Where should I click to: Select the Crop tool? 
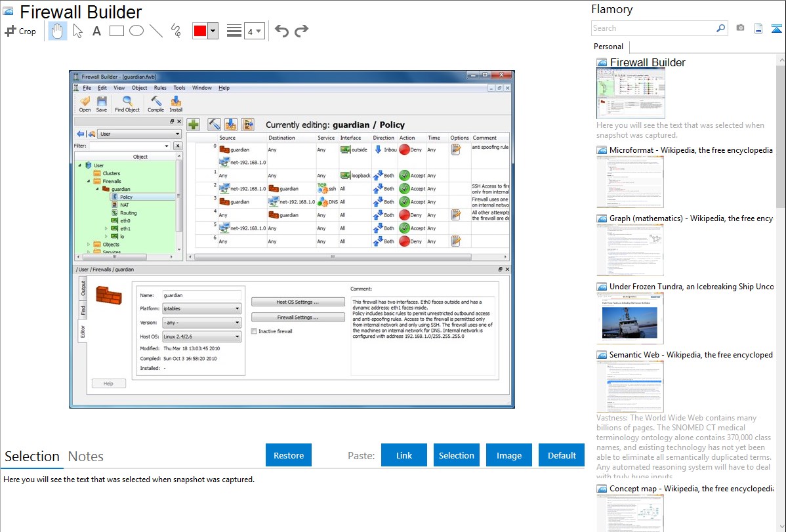(20, 31)
